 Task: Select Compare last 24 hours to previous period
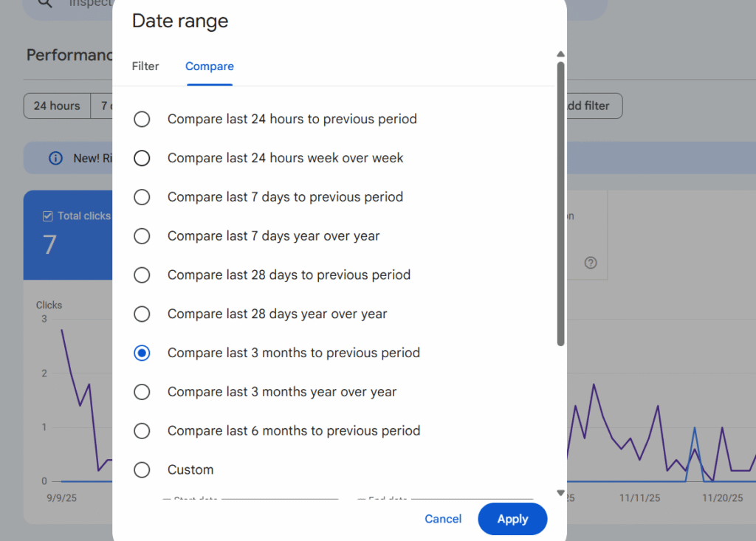142,119
